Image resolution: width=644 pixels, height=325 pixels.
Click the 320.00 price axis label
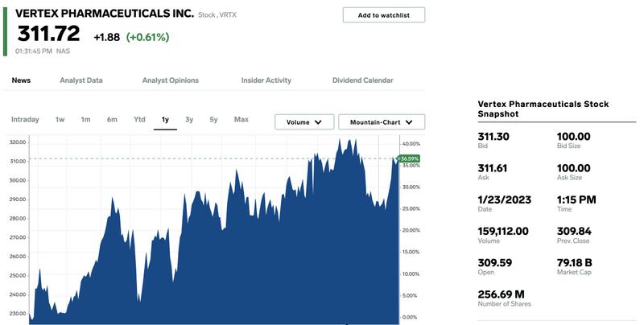[x=18, y=142]
